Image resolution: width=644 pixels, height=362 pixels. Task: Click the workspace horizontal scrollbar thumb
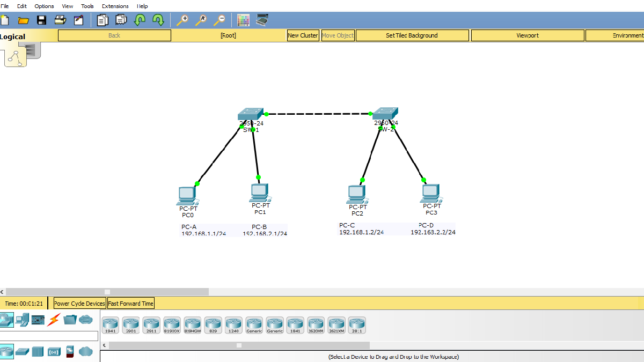click(107, 292)
